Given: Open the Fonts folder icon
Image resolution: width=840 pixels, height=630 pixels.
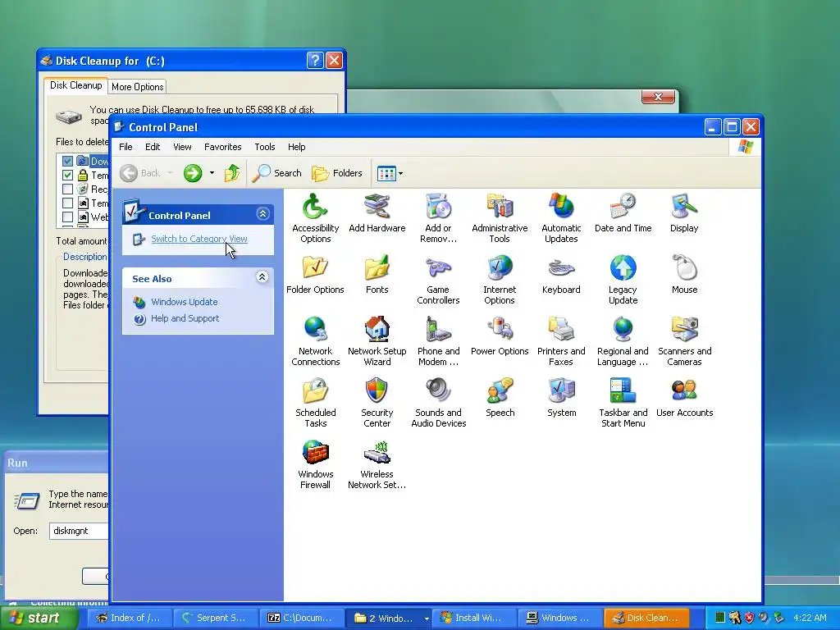Looking at the screenshot, I should tap(377, 275).
